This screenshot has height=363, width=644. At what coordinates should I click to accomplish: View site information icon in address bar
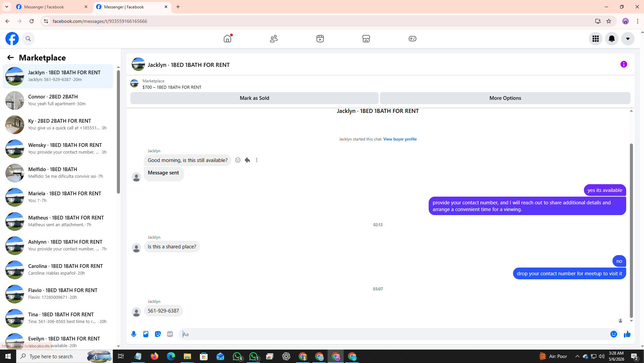pyautogui.click(x=46, y=21)
